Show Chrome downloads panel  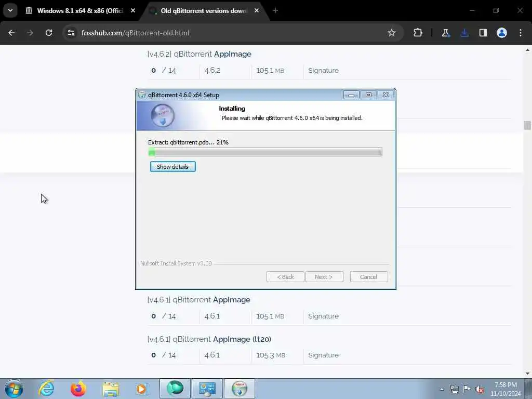click(464, 33)
